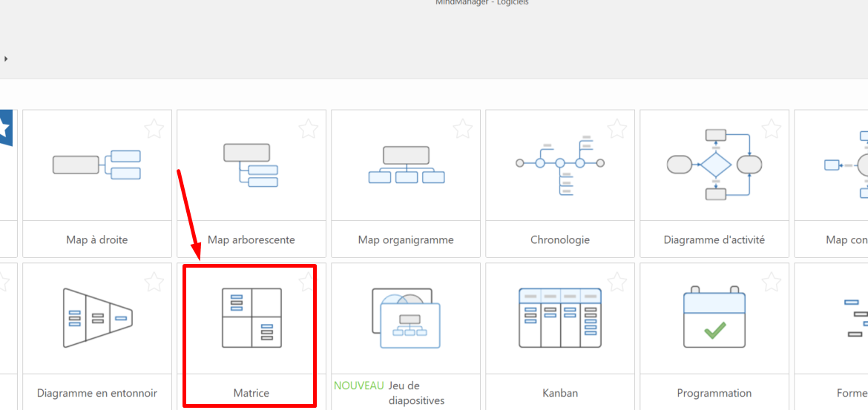Select the Chronologie timeline diagram icon
868x410 pixels.
click(x=560, y=165)
